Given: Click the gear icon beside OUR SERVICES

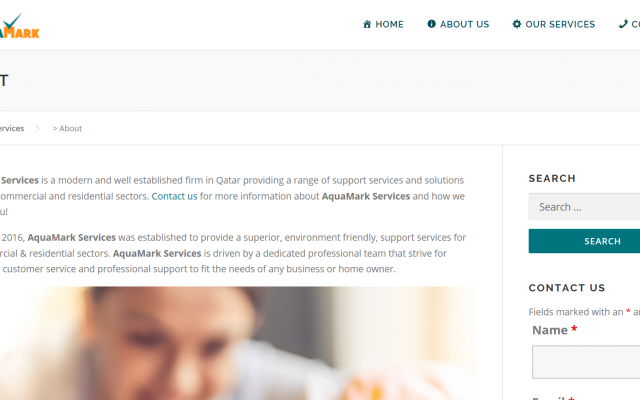Looking at the screenshot, I should point(517,24).
